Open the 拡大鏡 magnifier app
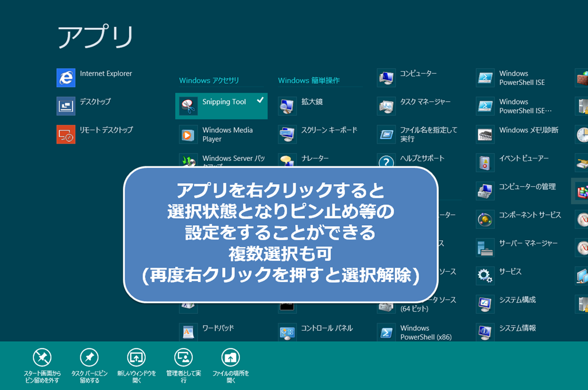 point(300,106)
